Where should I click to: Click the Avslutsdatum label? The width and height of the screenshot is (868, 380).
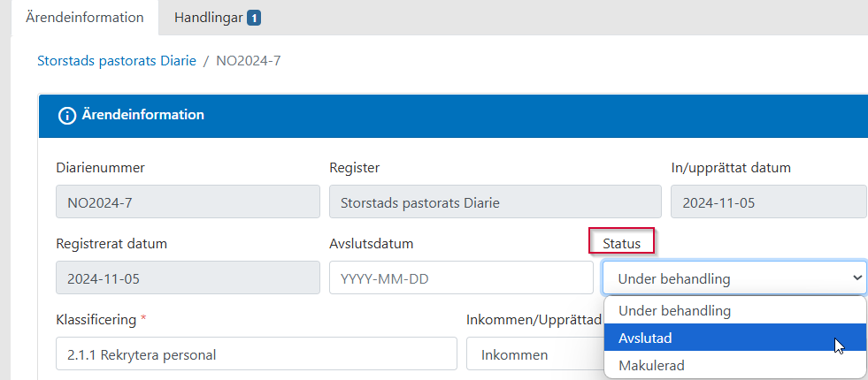372,243
